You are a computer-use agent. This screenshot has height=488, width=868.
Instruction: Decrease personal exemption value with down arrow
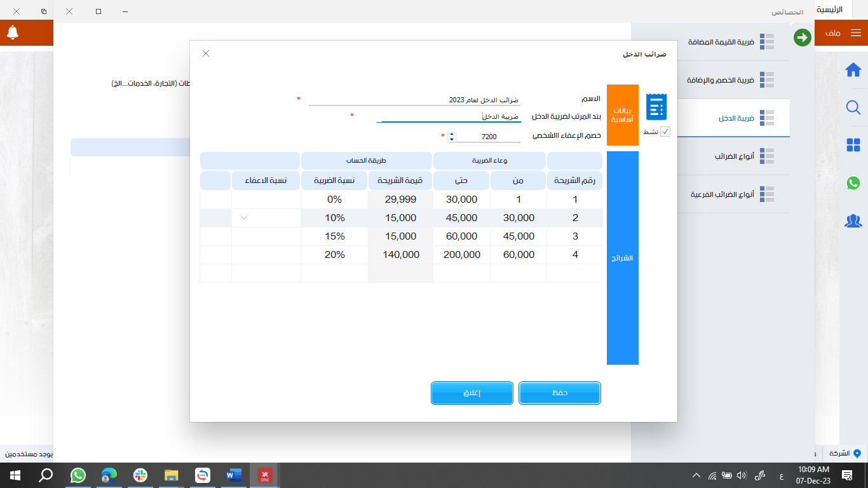pos(452,139)
